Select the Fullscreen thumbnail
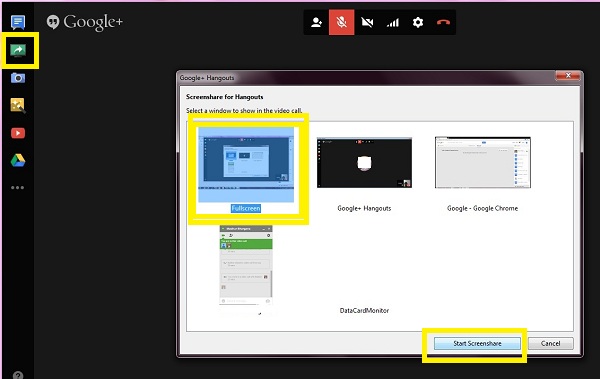The width and height of the screenshot is (600, 379). [246, 165]
